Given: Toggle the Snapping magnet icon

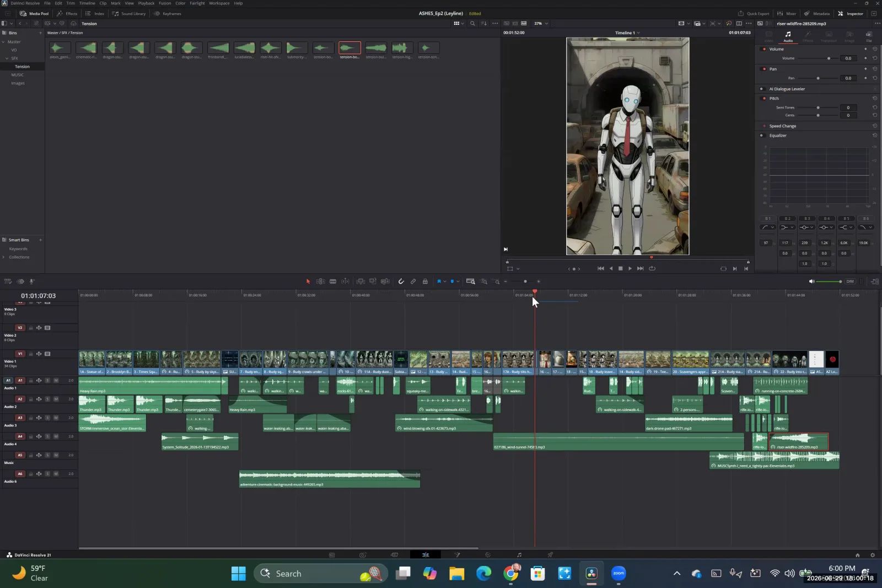Looking at the screenshot, I should [x=401, y=281].
